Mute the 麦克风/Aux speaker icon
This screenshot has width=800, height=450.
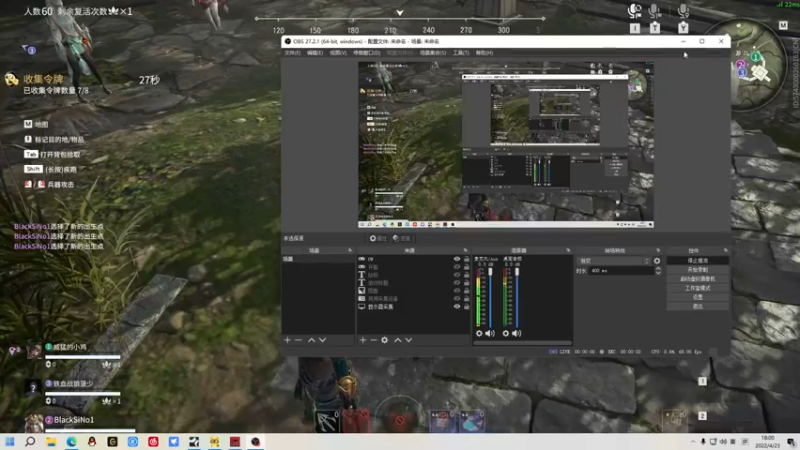490,333
